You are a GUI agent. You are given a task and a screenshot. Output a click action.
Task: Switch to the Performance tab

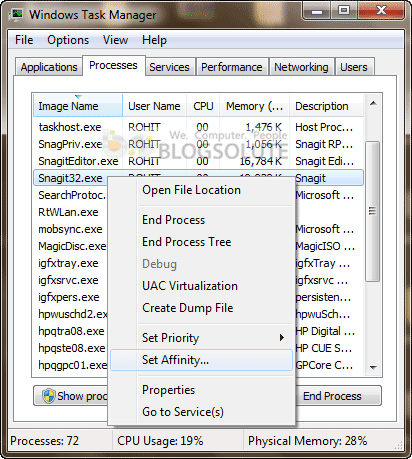coord(232,67)
